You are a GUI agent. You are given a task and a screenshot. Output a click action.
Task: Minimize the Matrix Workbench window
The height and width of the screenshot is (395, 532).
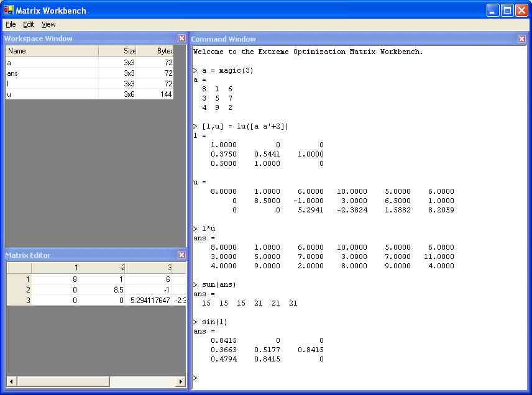tap(493, 11)
